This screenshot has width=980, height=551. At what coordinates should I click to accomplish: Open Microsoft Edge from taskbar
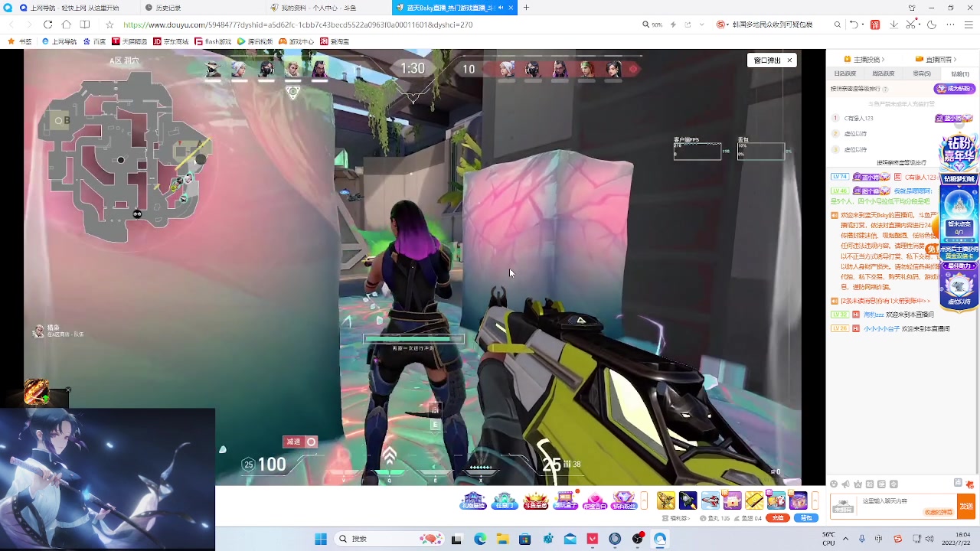point(479,539)
